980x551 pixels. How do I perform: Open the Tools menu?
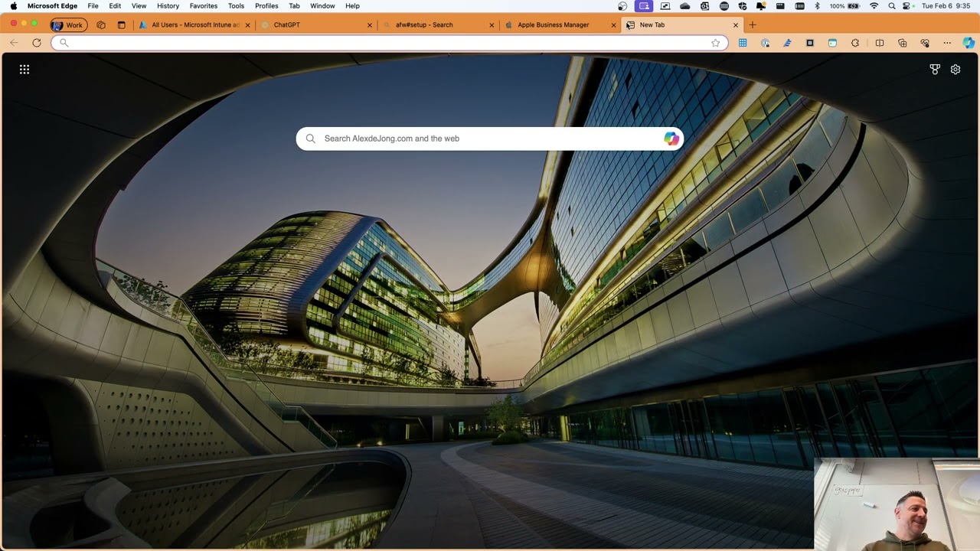pos(236,6)
